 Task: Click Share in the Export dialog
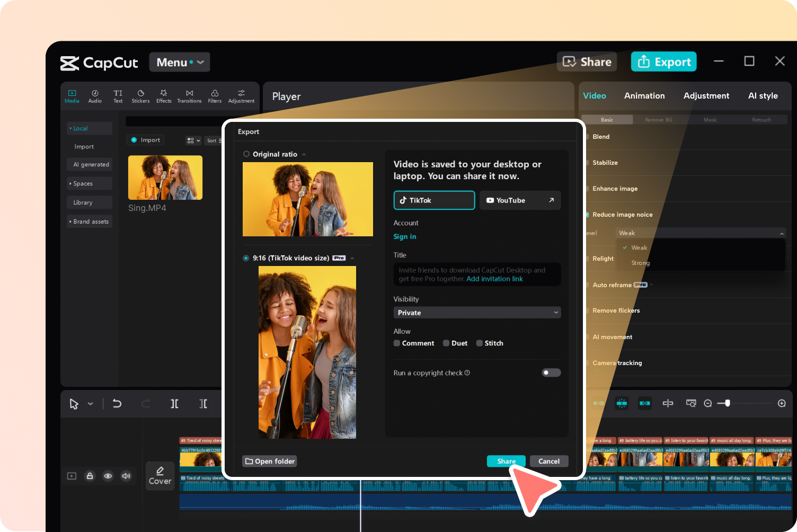pyautogui.click(x=506, y=461)
